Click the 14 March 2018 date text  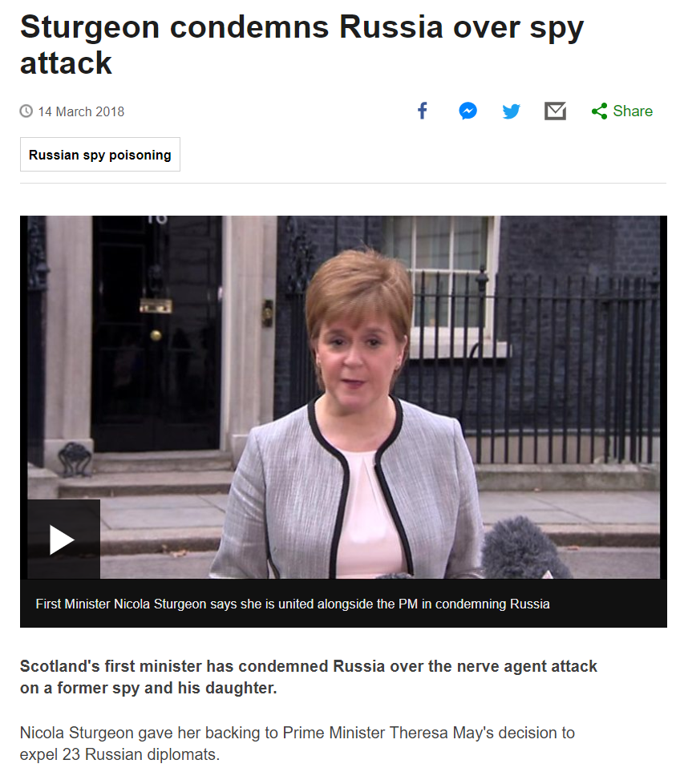tap(81, 111)
